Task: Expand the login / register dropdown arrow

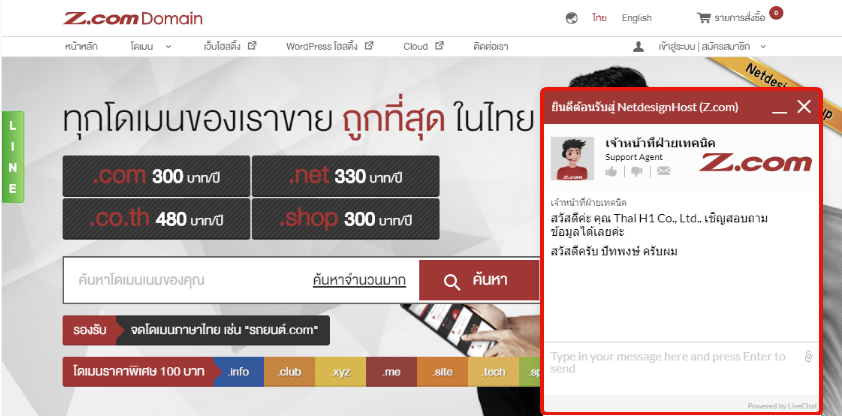Action: tap(763, 47)
